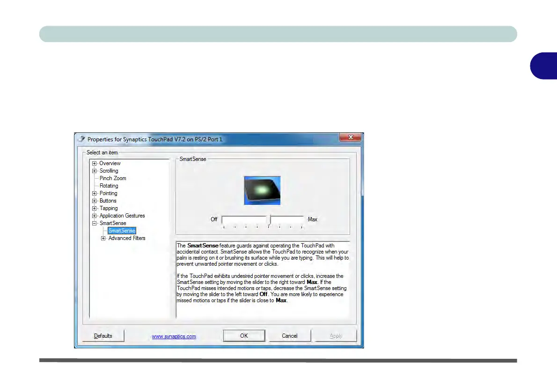Confirm with the OK button
The image size is (557, 392).
pos(244,336)
